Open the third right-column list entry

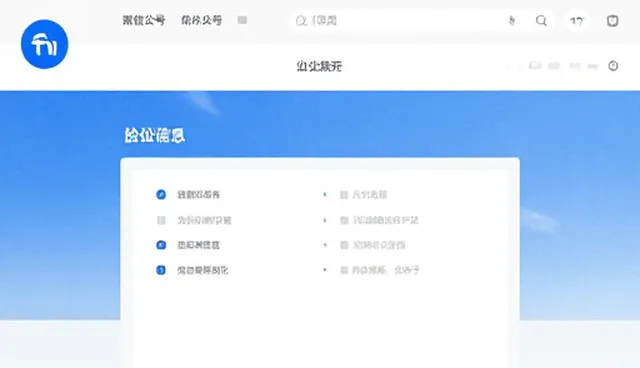[x=373, y=245]
